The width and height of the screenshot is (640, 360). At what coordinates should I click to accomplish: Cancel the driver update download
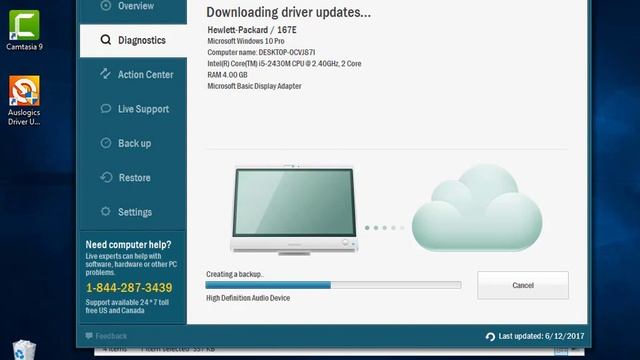[523, 285]
